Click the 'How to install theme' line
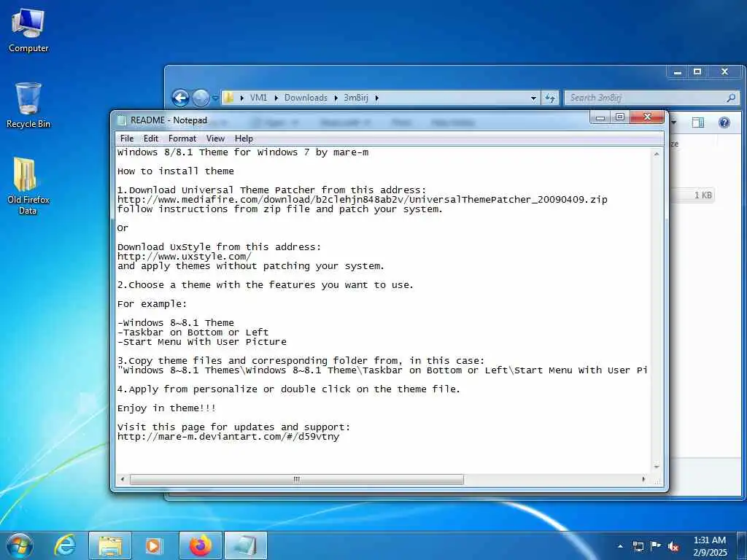The image size is (747, 560). [176, 171]
